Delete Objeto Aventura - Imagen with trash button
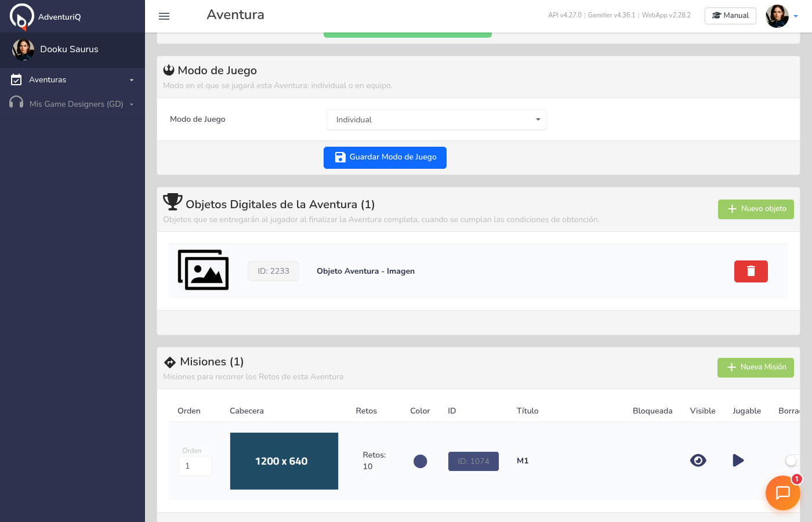Viewport: 812px width, 522px height. click(751, 271)
